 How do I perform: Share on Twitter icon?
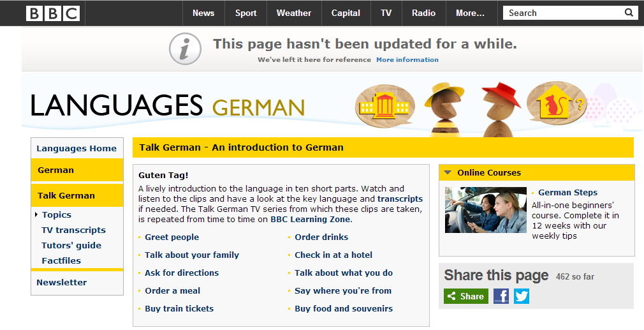tap(521, 296)
